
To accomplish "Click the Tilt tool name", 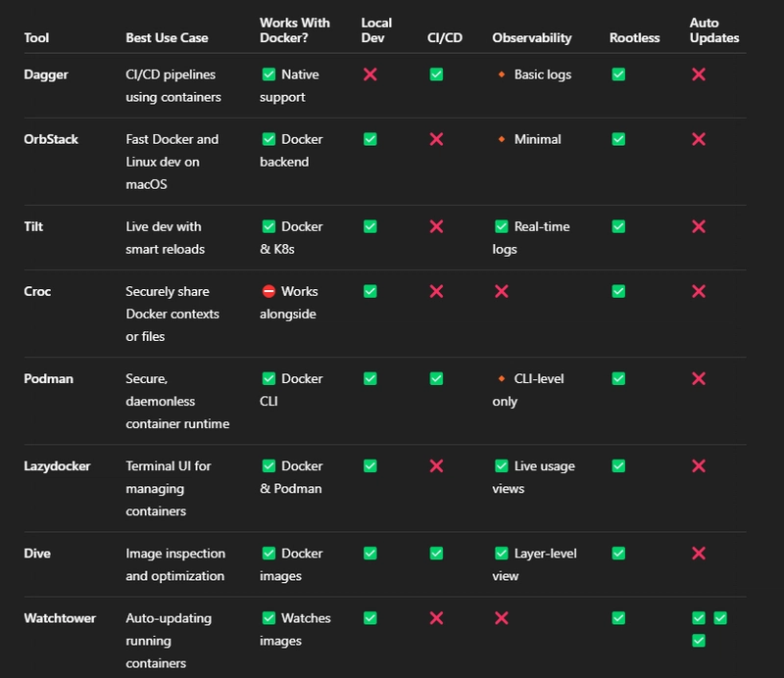I will point(33,226).
